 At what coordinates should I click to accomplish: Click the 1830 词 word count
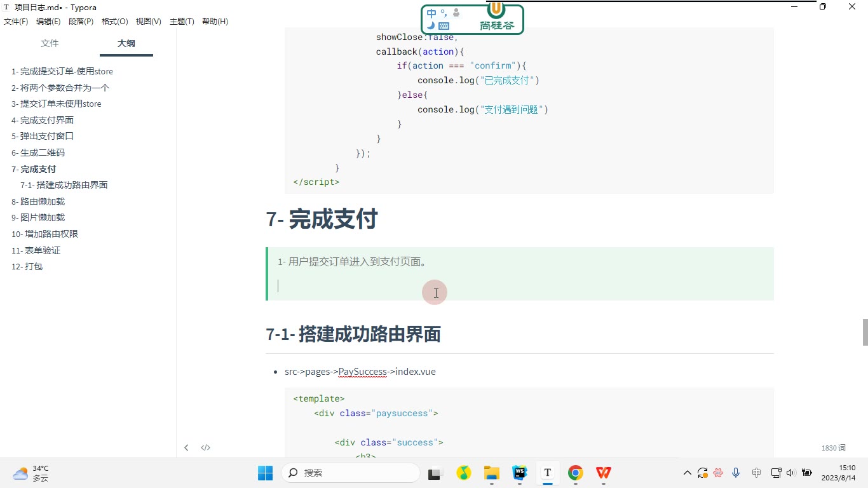pos(833,448)
